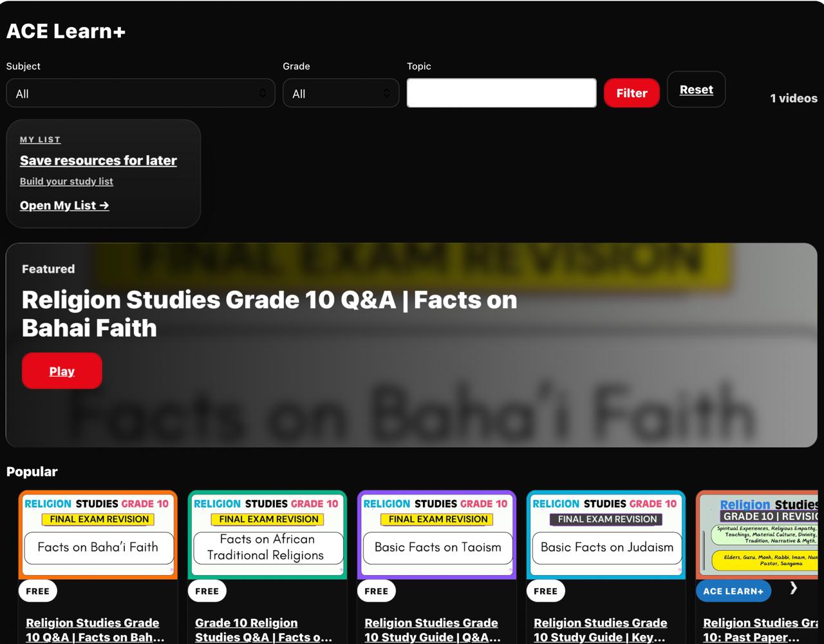Open the Subject dropdown
This screenshot has height=644, width=824.
click(140, 93)
